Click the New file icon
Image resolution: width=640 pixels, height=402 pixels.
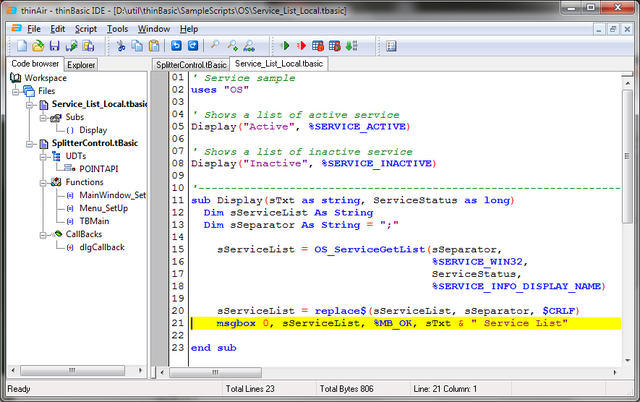tap(22, 46)
